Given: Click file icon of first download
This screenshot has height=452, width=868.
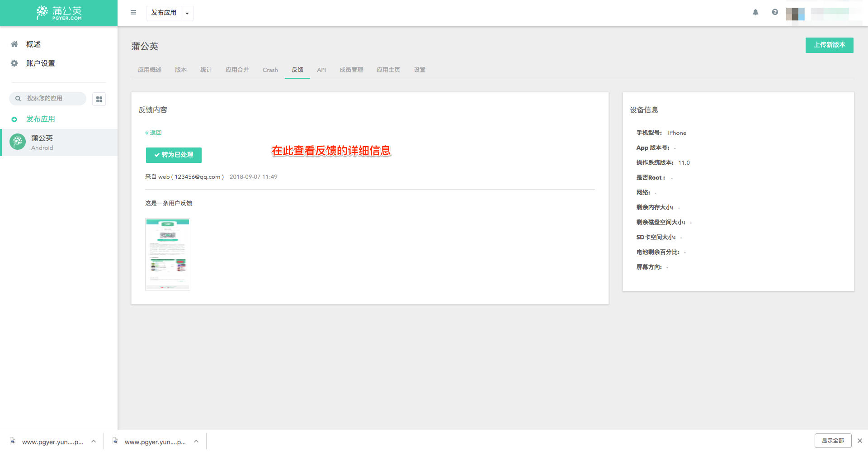Looking at the screenshot, I should pyautogui.click(x=13, y=441).
